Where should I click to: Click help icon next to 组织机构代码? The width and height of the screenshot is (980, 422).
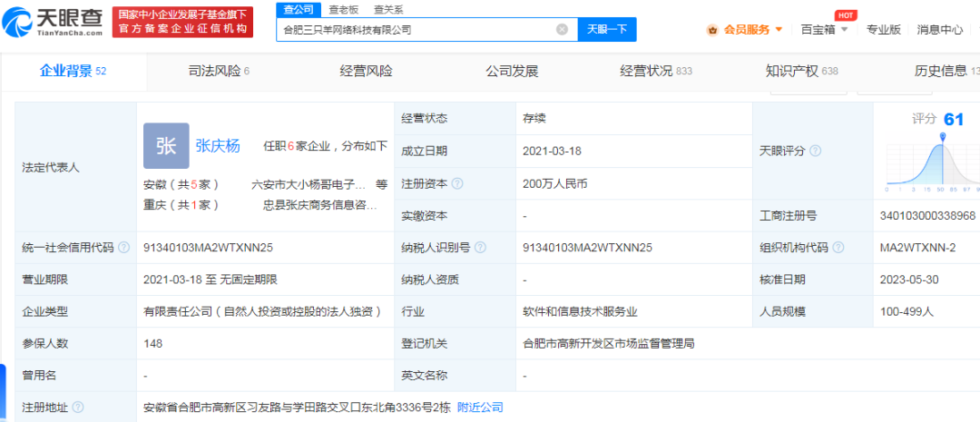tap(838, 248)
